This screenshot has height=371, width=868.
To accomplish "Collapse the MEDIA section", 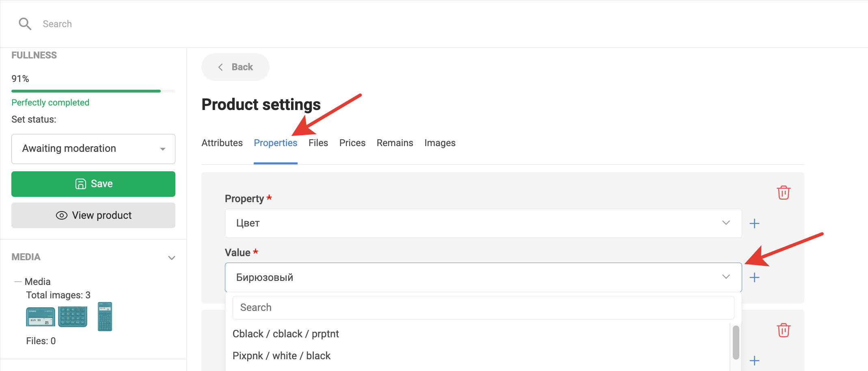I will [172, 258].
